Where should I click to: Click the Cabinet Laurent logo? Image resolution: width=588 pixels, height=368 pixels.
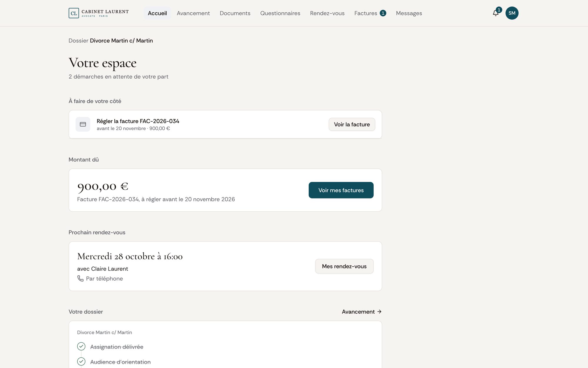[98, 13]
